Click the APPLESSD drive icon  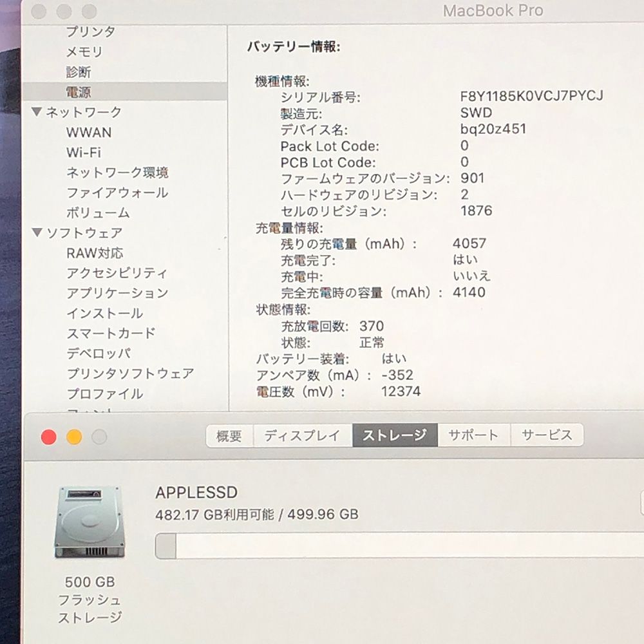[x=90, y=522]
